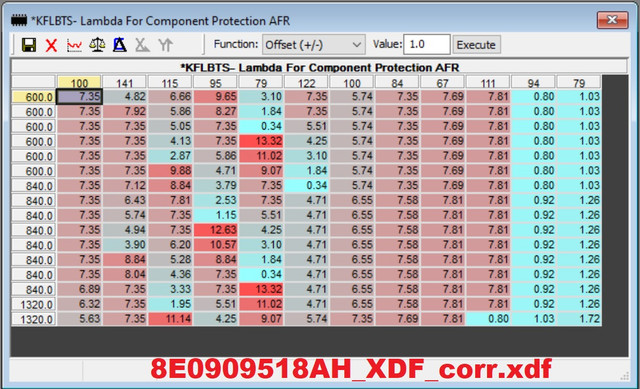Image resolution: width=640 pixels, height=389 pixels.
Task: Select cell with value 2.53
Action: 215,200
